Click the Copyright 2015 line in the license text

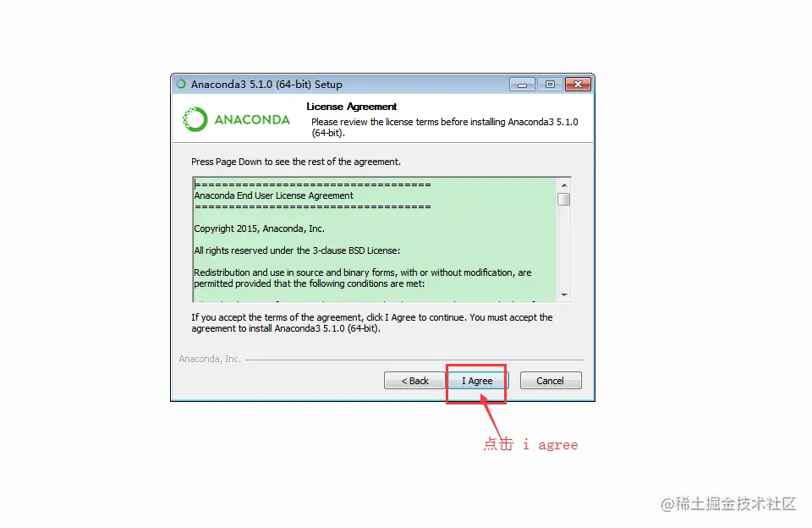(x=259, y=228)
